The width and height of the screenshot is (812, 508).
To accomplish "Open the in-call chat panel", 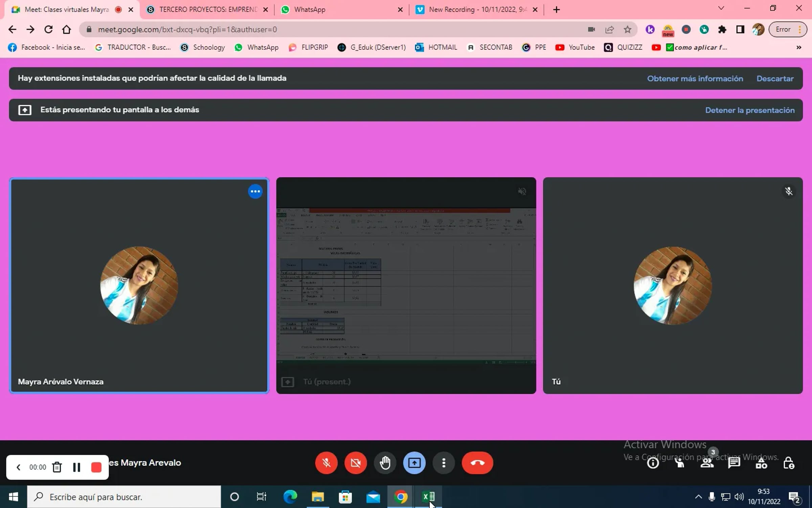I will [734, 463].
